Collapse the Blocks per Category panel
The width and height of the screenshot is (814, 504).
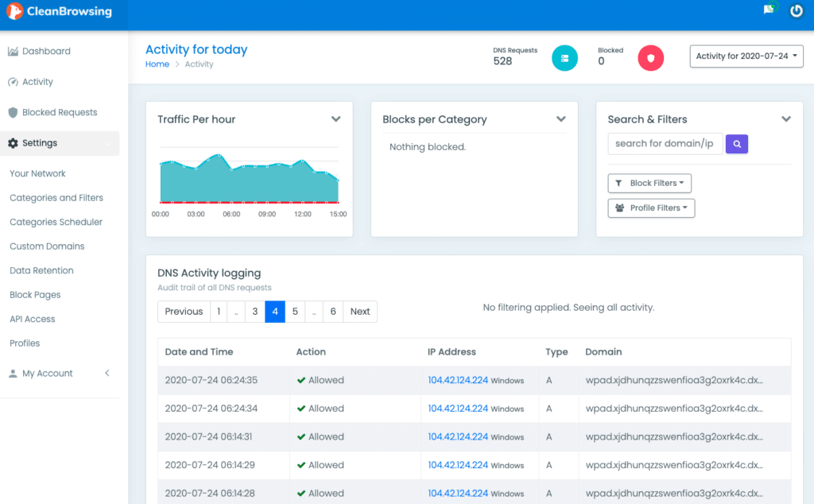coord(560,119)
